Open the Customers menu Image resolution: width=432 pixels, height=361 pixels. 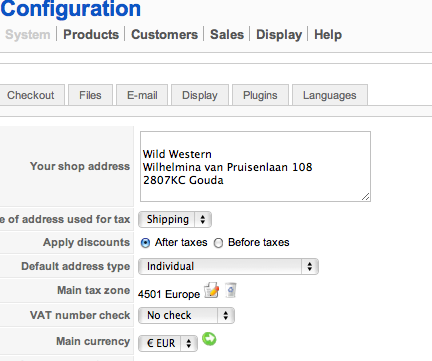(x=164, y=34)
